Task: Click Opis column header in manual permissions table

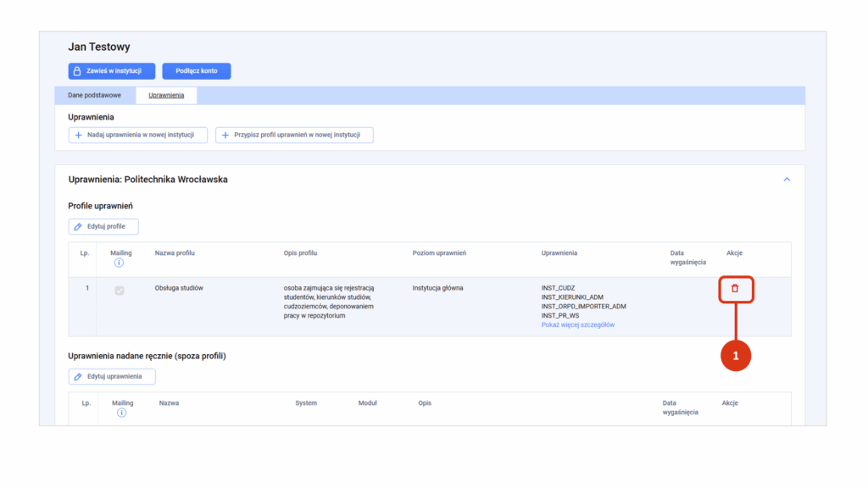Action: (x=425, y=402)
